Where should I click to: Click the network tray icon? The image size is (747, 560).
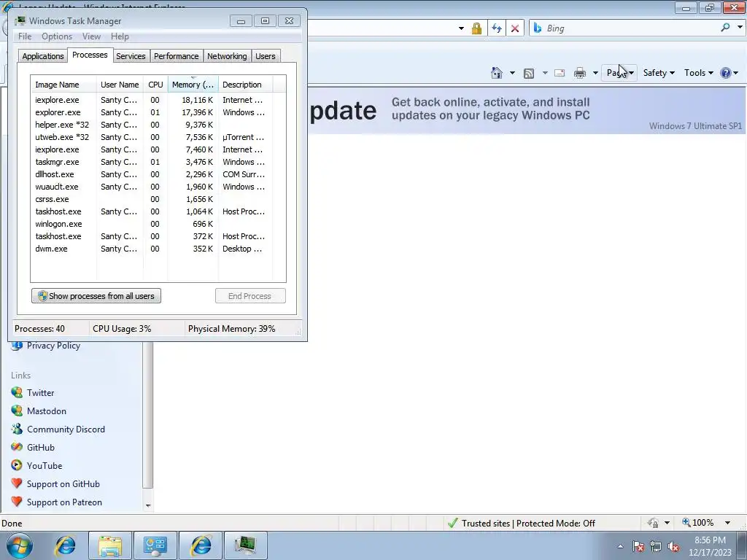pyautogui.click(x=656, y=547)
